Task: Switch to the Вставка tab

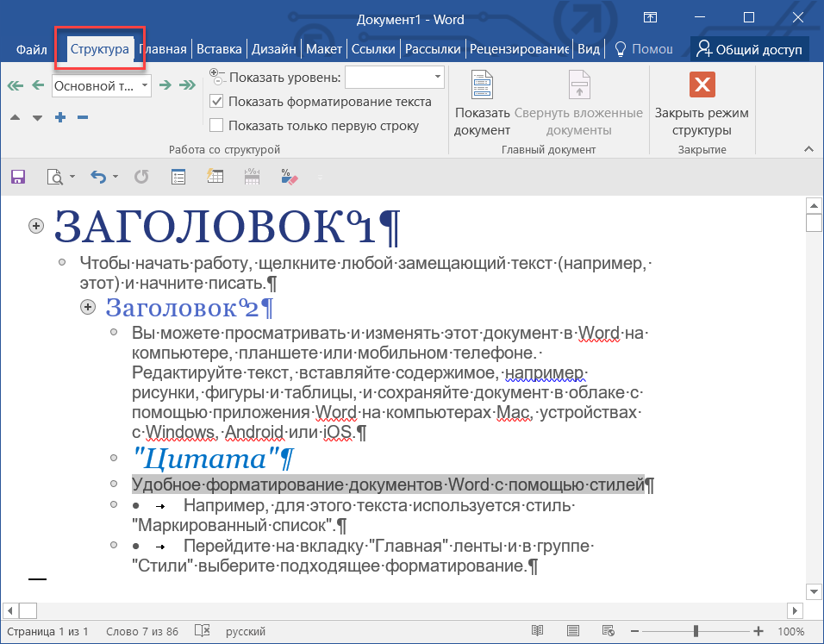Action: click(x=219, y=49)
